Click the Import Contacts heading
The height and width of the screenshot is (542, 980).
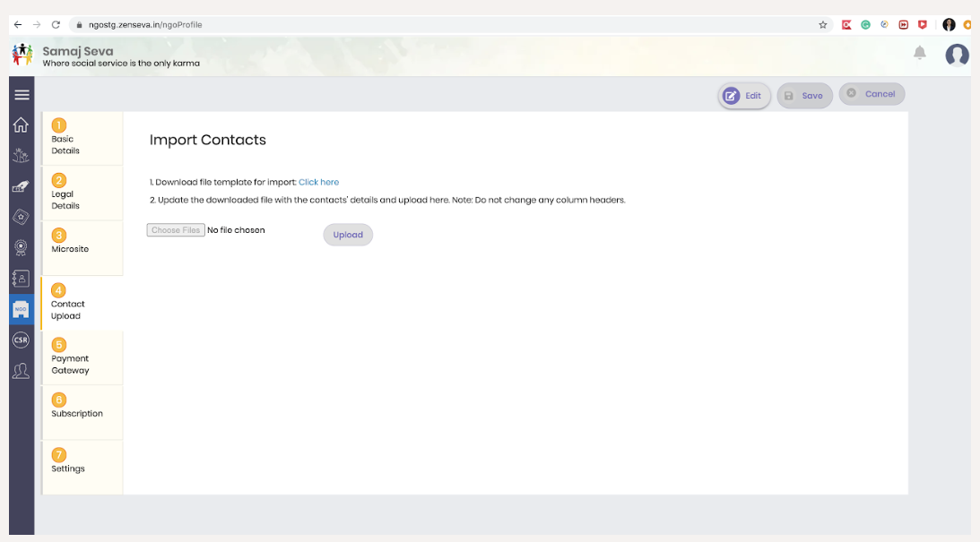coord(207,140)
